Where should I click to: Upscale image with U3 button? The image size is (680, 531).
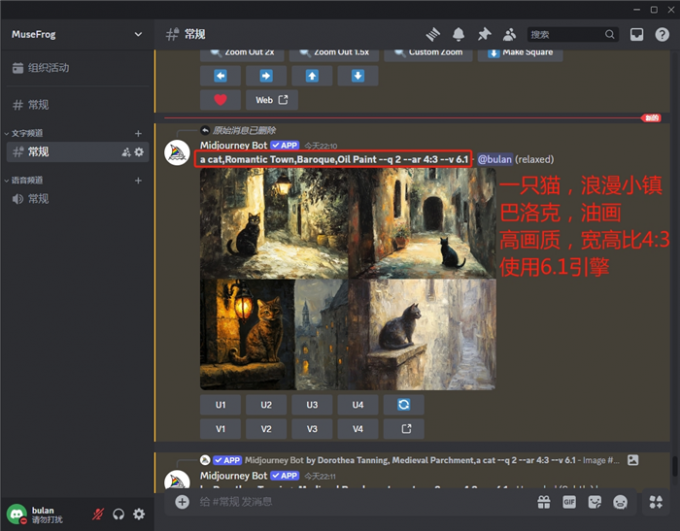[x=312, y=405]
